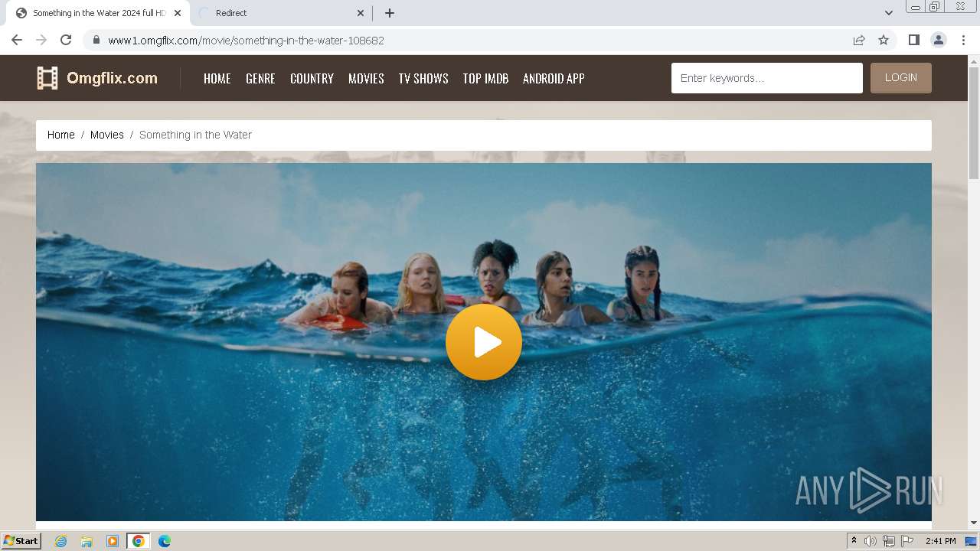Close the Redirect tab

(361, 13)
